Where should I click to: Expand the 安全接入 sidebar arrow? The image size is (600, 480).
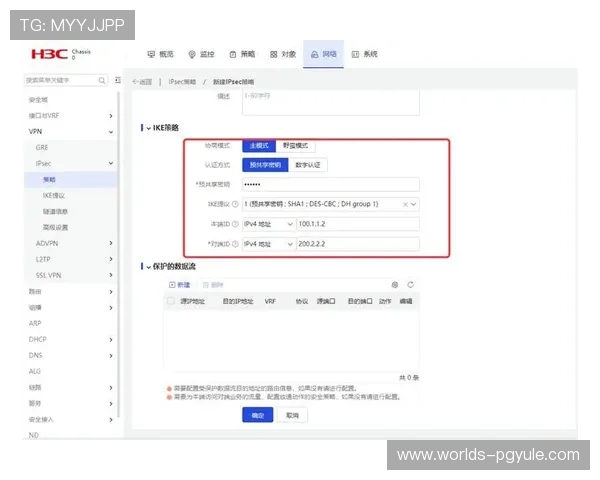coord(111,420)
